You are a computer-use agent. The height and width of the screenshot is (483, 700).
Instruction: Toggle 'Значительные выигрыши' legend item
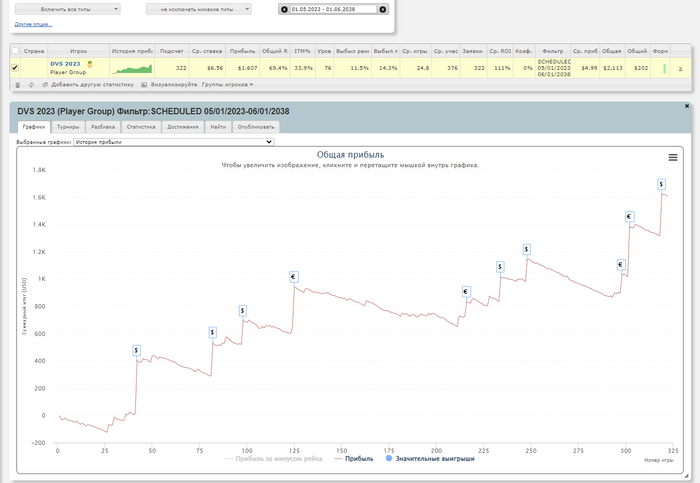(x=430, y=458)
